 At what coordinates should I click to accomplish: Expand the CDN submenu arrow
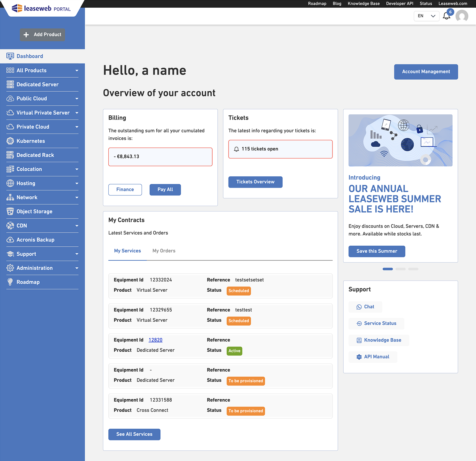point(77,226)
